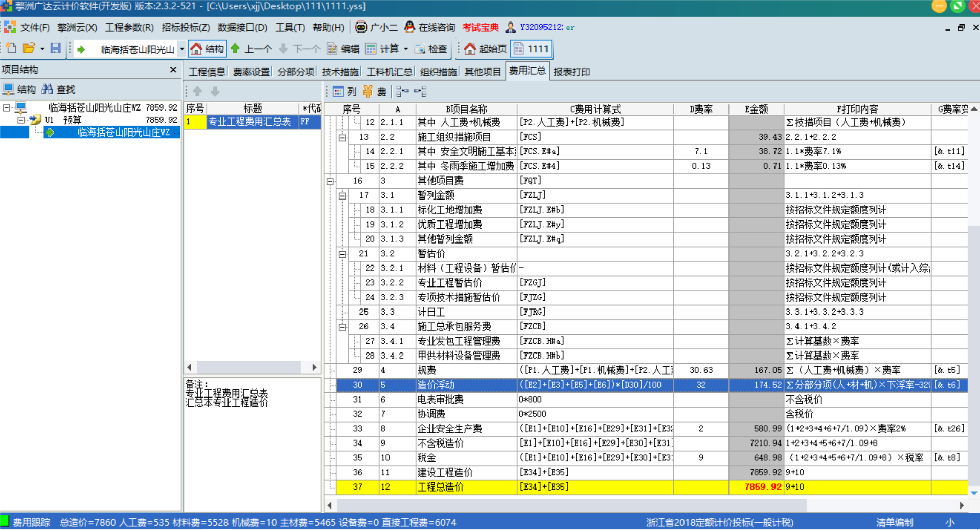The image size is (980, 530).
Task: Switch to the 费率设置 tab
Action: tap(252, 72)
